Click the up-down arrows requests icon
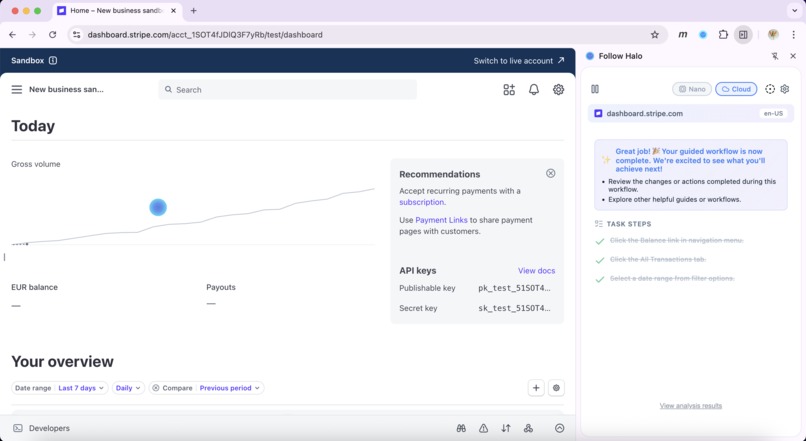This screenshot has height=441, width=806. [506, 428]
